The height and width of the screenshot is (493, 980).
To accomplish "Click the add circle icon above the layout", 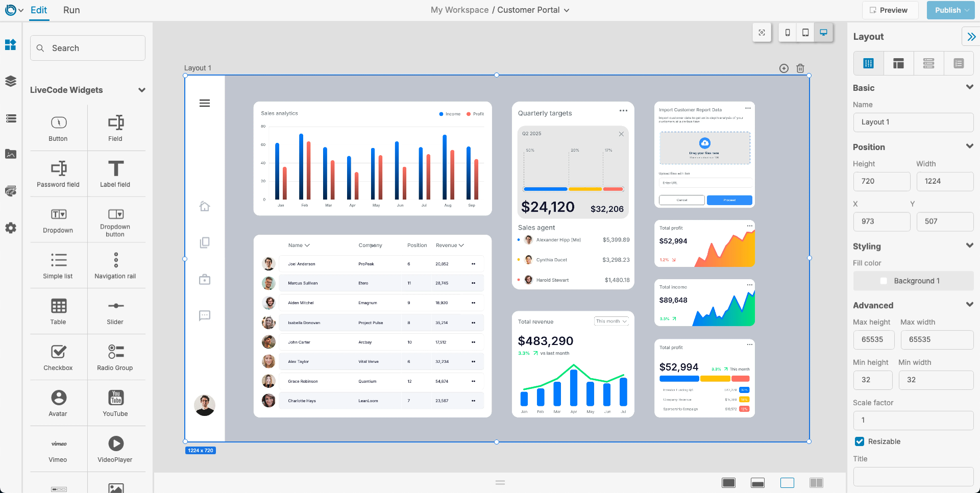I will pos(784,68).
